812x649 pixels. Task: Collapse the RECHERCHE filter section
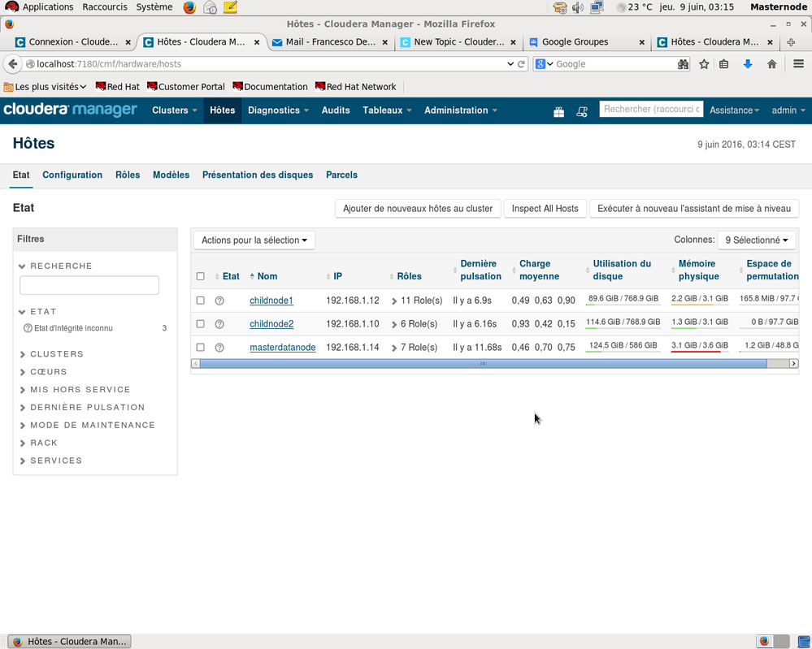click(x=56, y=266)
